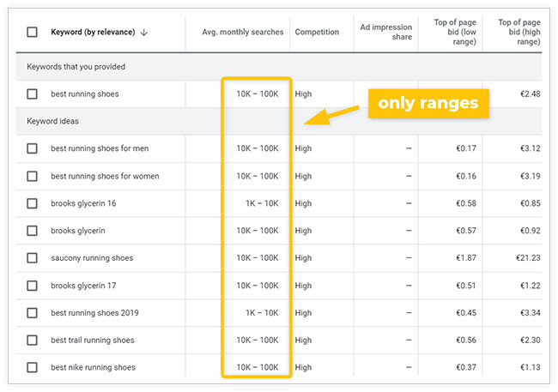This screenshot has width=558, height=392.
Task: Check best nike running shoes row
Action: (x=32, y=367)
